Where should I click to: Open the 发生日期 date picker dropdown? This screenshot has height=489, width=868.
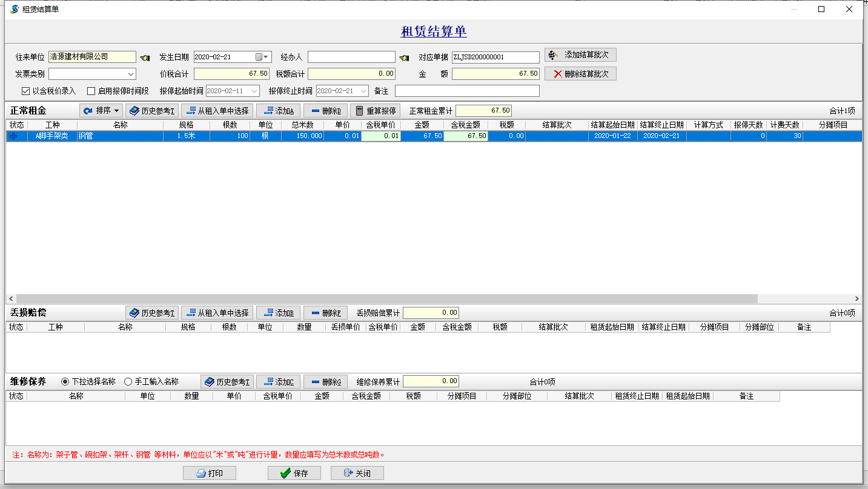click(x=265, y=57)
